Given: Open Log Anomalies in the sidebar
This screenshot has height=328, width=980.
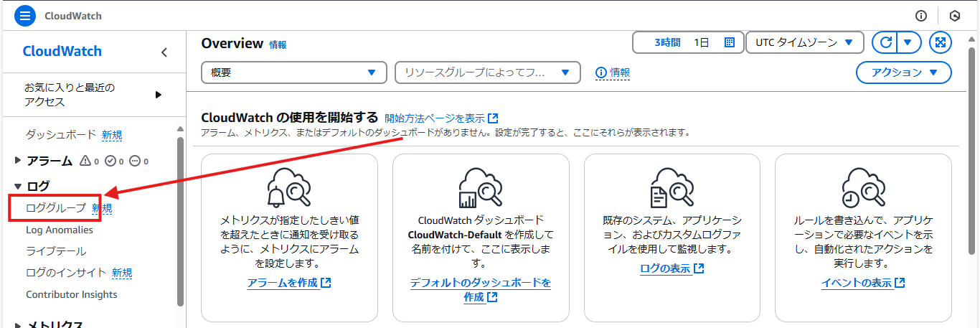Looking at the screenshot, I should [x=60, y=230].
